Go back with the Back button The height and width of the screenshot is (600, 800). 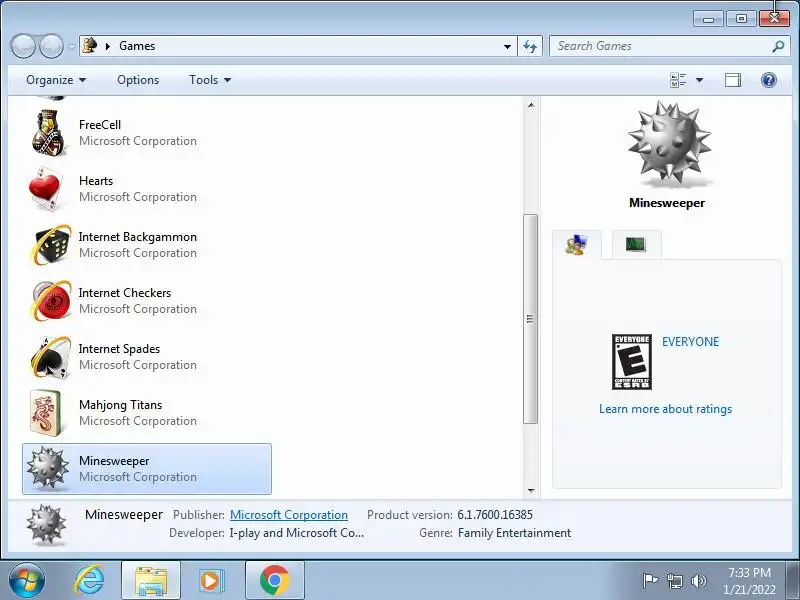23,46
